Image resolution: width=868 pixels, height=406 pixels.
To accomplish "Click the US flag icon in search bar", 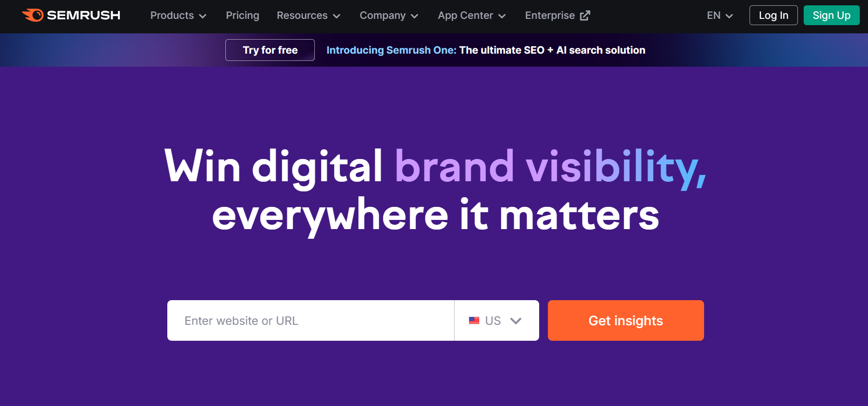I will [473, 320].
